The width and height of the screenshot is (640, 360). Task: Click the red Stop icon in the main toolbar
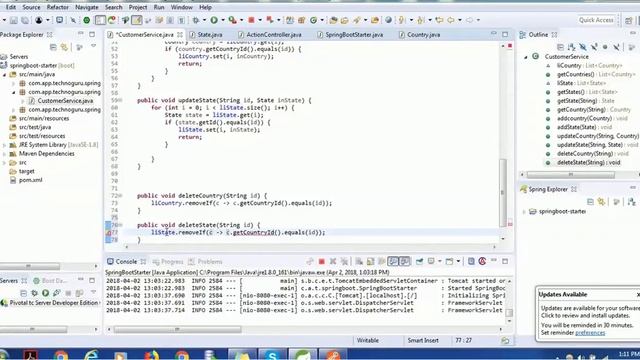coord(251,20)
